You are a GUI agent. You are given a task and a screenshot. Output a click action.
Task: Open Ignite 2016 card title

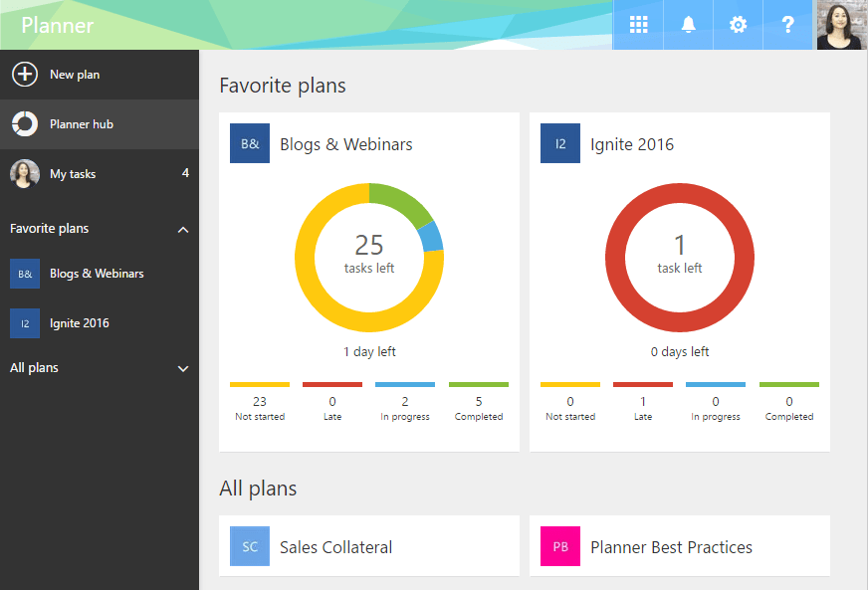tap(632, 144)
